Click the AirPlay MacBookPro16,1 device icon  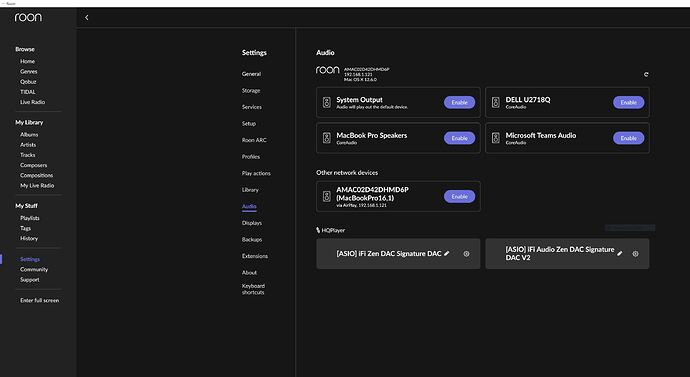click(x=327, y=196)
